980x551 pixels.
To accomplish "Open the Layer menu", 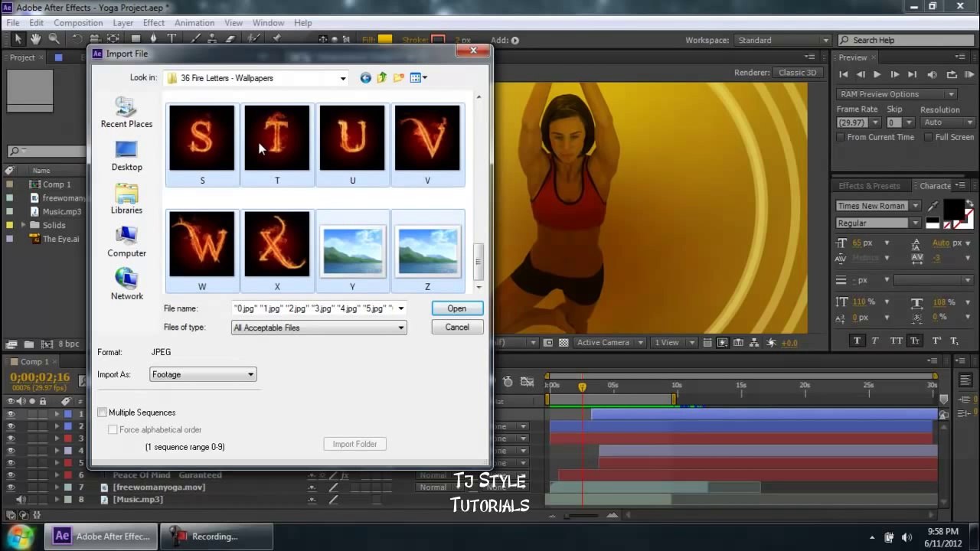I will coord(123,23).
